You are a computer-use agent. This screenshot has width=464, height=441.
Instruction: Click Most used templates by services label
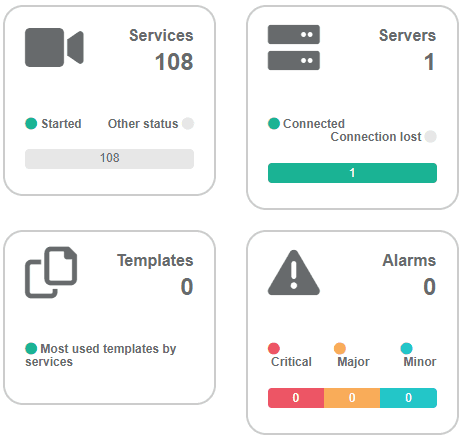(x=101, y=355)
